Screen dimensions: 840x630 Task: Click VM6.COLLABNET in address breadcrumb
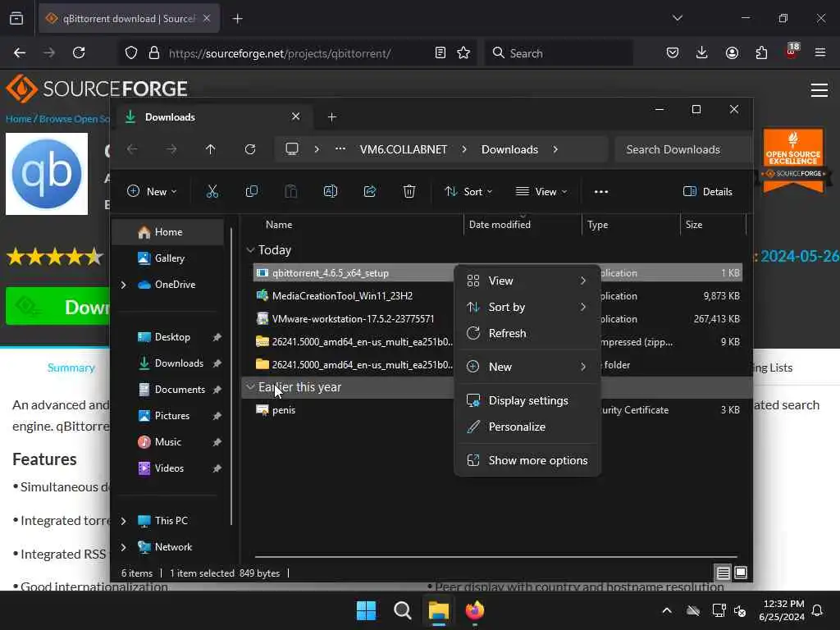(x=404, y=149)
